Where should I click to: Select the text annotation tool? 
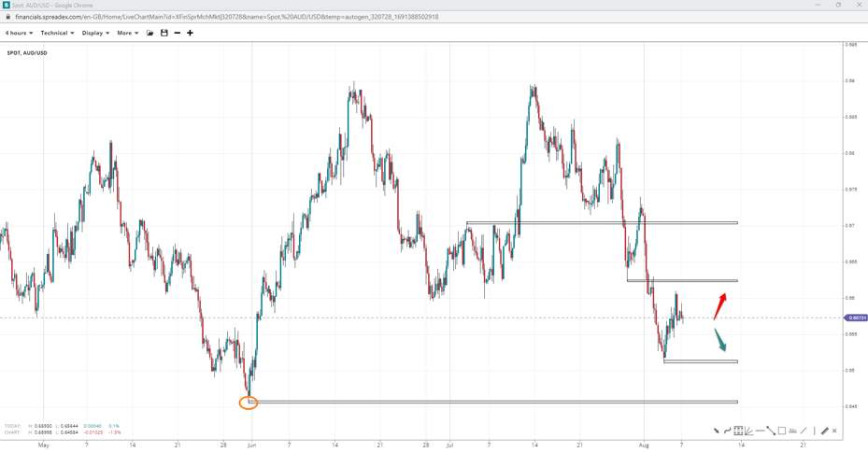click(x=792, y=431)
